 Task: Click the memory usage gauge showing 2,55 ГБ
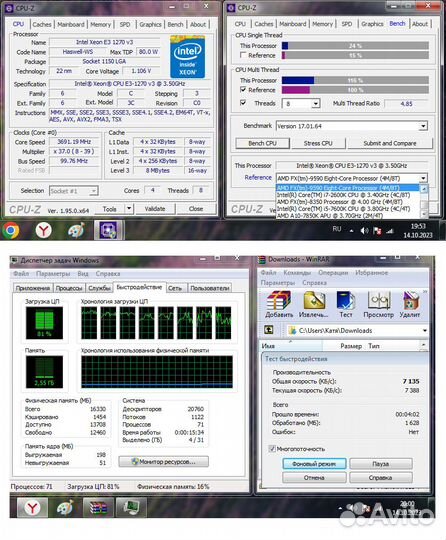pyautogui.click(x=44, y=372)
